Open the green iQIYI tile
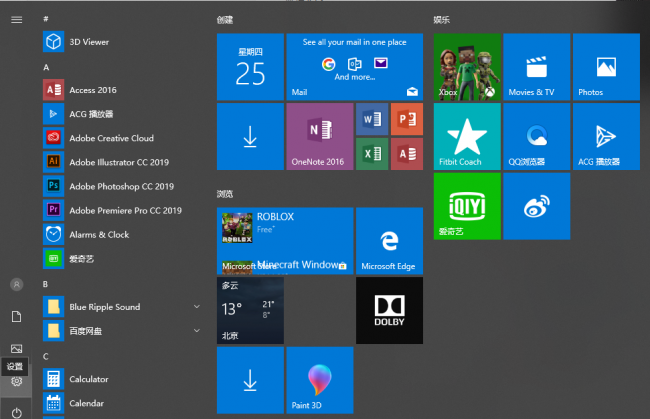Screen dimensions: 650x419 [x=467, y=206]
